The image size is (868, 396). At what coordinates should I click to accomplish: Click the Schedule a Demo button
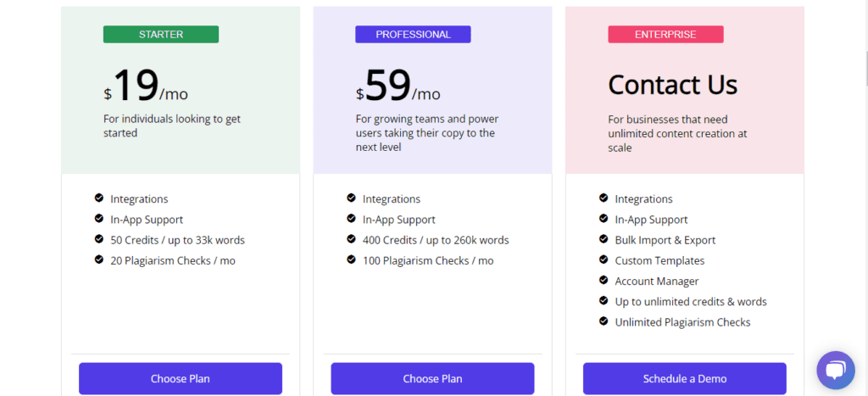pos(685,379)
